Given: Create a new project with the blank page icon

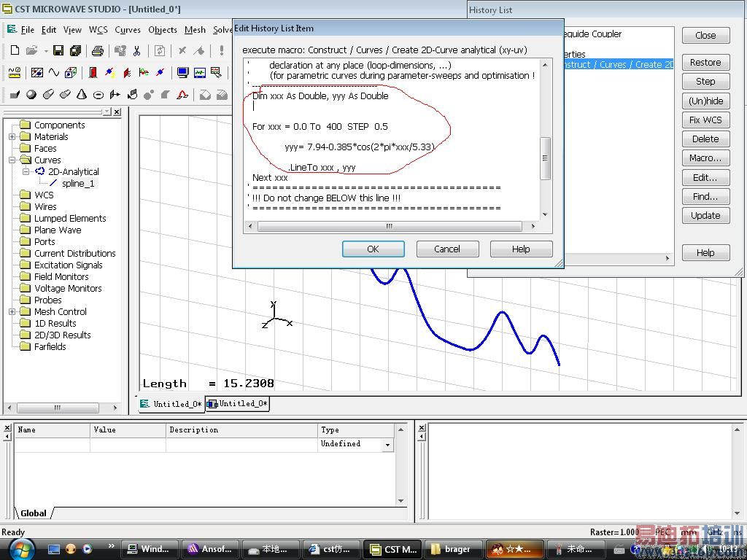Looking at the screenshot, I should click(15, 50).
